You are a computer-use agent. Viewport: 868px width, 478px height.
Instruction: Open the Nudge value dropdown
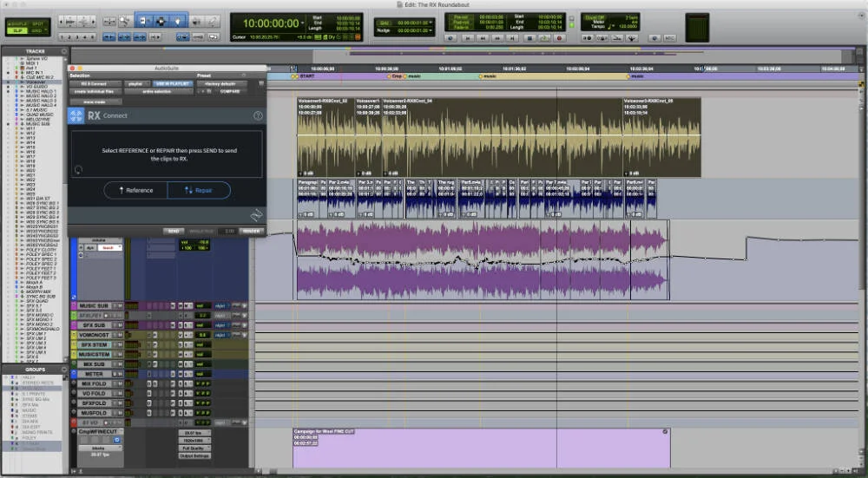pos(431,30)
